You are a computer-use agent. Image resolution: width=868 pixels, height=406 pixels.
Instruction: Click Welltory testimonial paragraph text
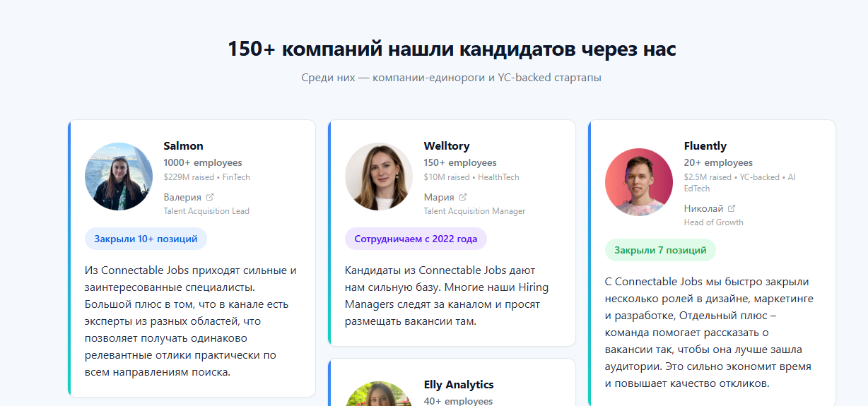point(447,296)
